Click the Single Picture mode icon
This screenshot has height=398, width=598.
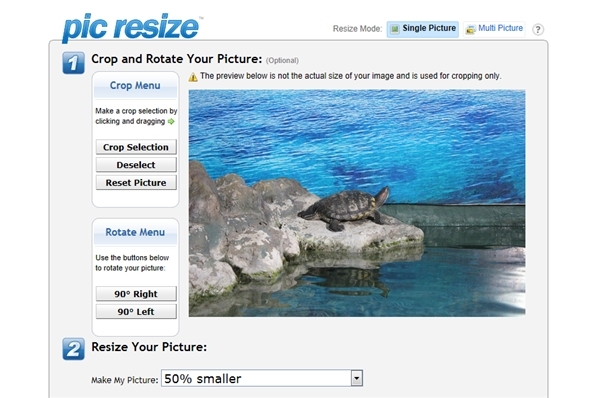(x=395, y=29)
